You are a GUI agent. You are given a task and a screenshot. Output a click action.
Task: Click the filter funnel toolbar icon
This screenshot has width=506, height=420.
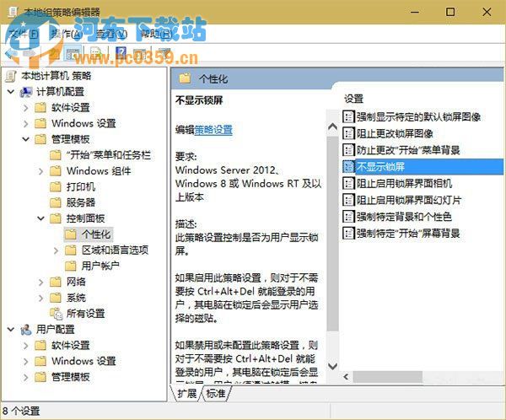click(164, 54)
